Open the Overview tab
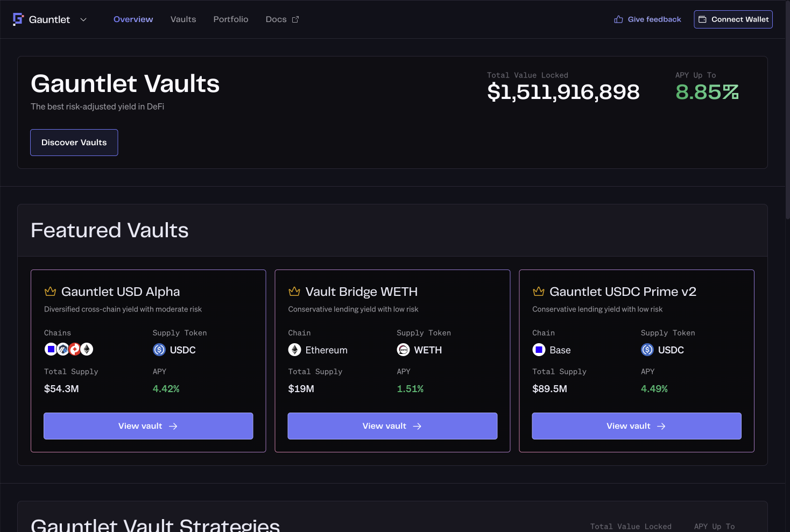Viewport: 790px width, 532px height. click(x=133, y=19)
